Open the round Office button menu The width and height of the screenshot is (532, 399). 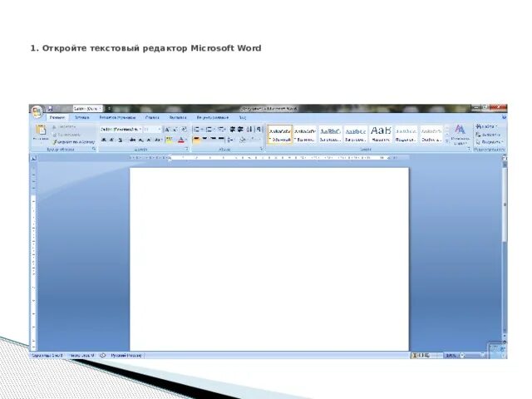click(x=37, y=111)
